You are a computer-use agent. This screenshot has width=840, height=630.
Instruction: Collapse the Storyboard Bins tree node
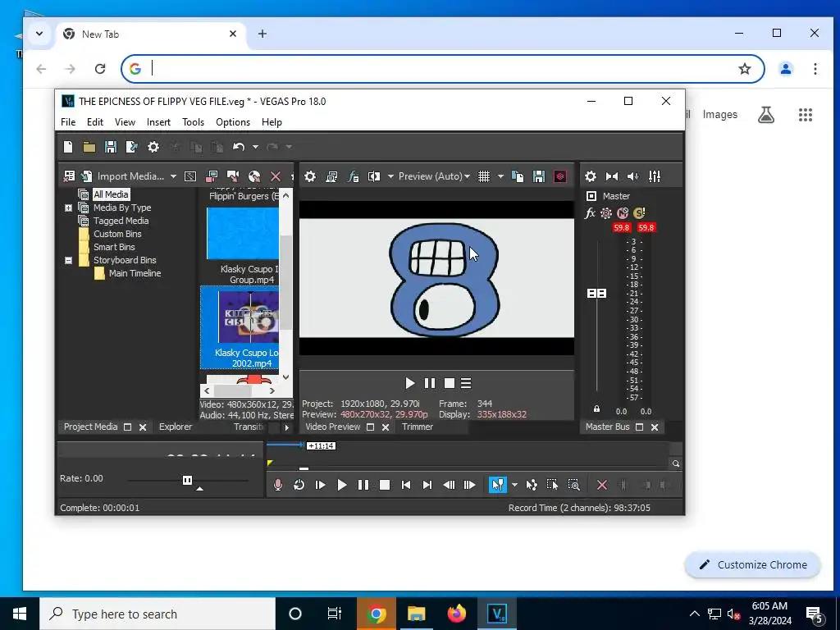[69, 260]
